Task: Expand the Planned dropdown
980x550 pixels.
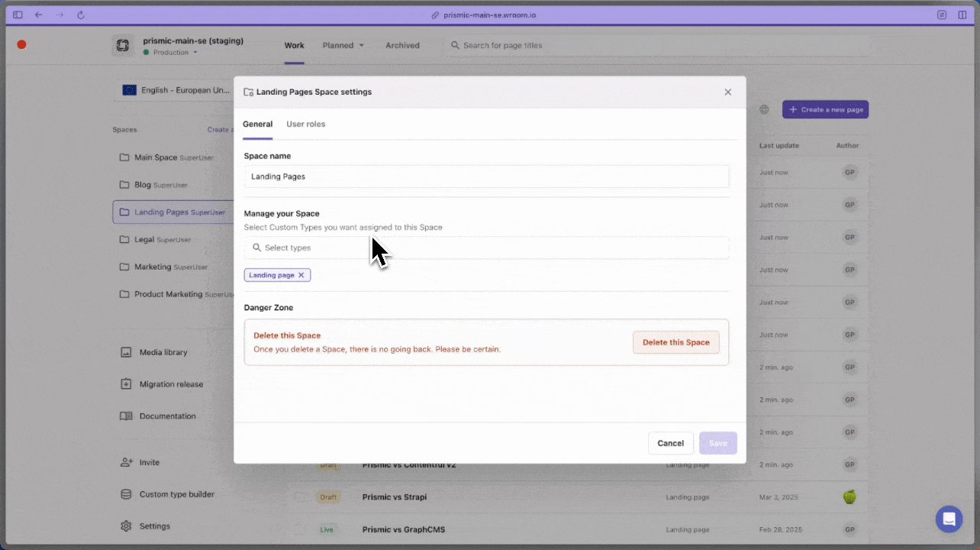Action: click(x=343, y=45)
